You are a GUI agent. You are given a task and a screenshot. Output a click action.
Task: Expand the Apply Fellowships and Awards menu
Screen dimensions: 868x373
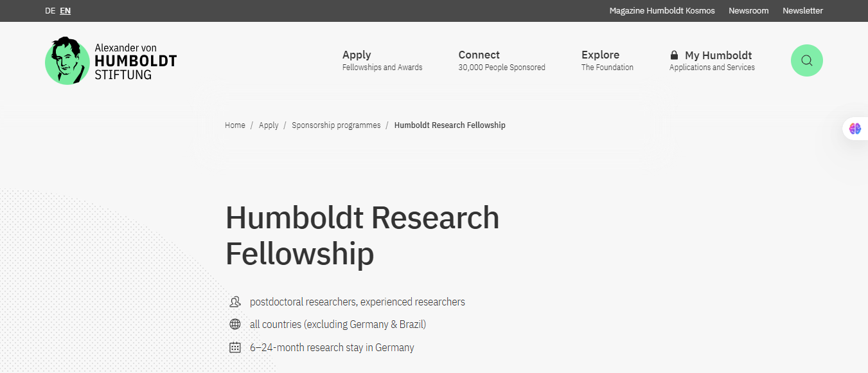(382, 60)
